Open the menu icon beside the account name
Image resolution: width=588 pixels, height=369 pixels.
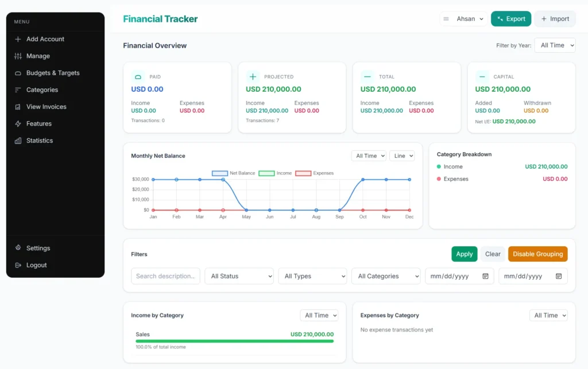pos(446,18)
